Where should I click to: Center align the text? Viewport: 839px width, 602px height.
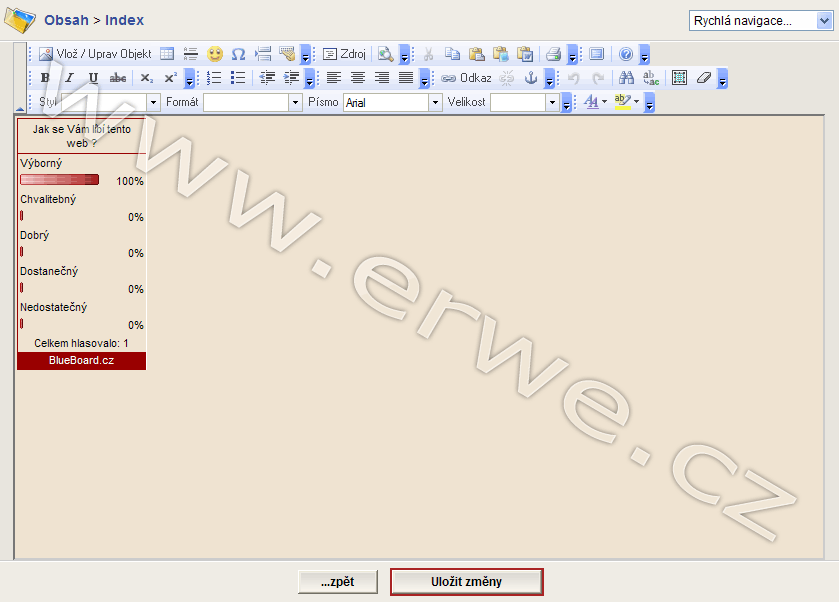(358, 78)
